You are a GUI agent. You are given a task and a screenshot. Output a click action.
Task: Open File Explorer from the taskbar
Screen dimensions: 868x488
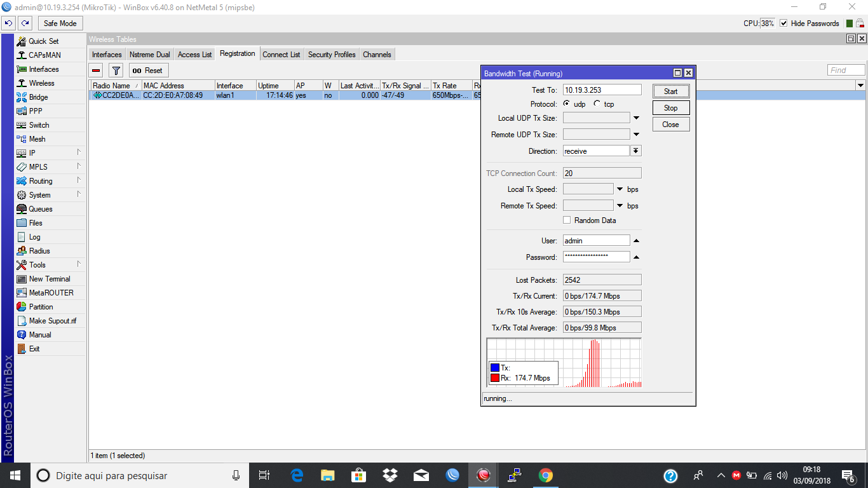pyautogui.click(x=328, y=475)
